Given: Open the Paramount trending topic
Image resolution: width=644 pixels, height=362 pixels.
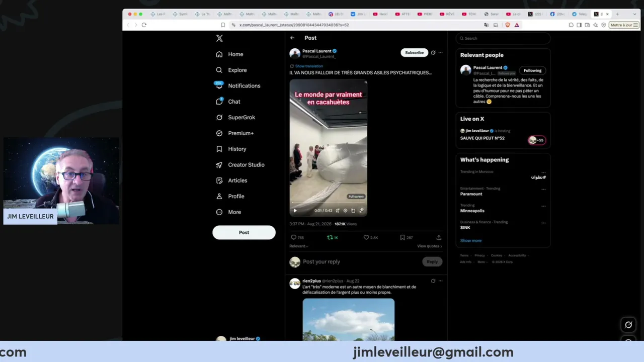Looking at the screenshot, I should pyautogui.click(x=471, y=194).
